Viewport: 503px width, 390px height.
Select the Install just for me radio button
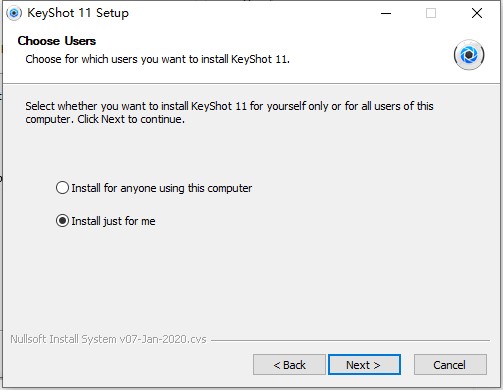click(62, 221)
